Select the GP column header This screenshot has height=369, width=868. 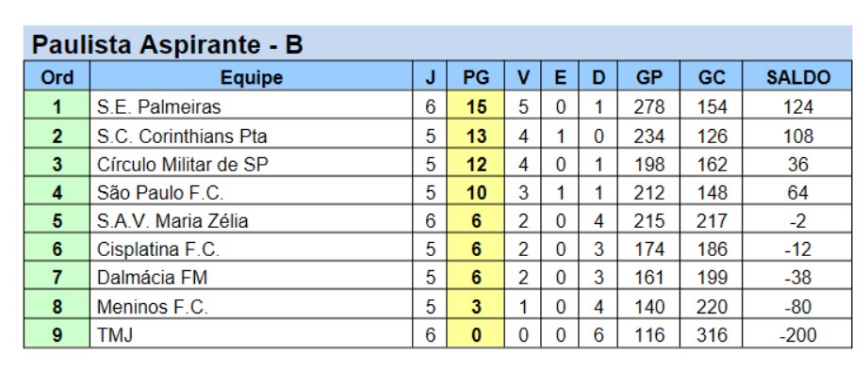pyautogui.click(x=648, y=77)
